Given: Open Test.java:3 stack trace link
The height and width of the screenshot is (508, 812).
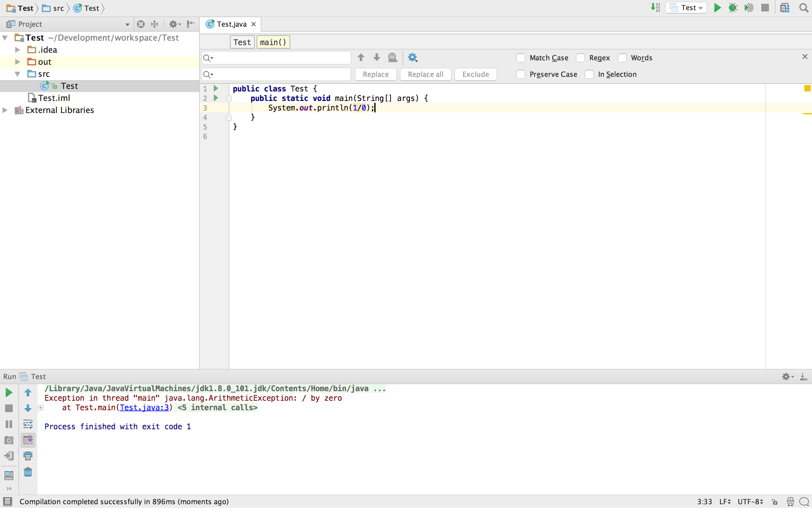Looking at the screenshot, I should pyautogui.click(x=144, y=408).
